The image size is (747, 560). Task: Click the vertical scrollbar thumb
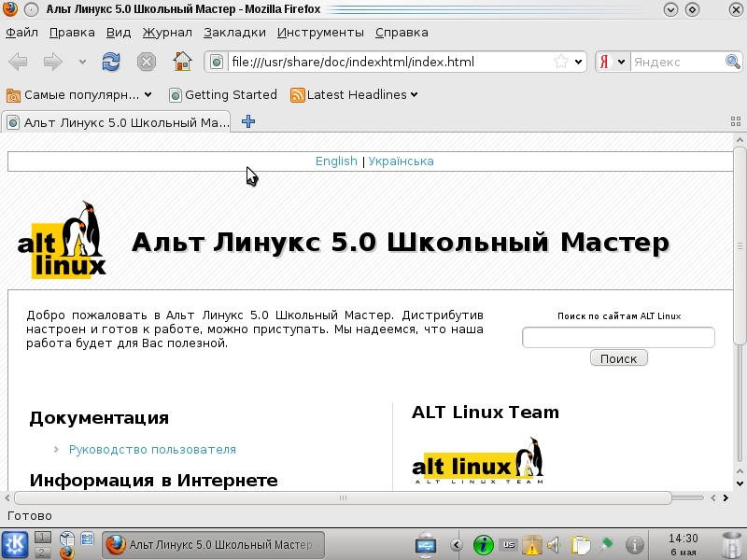coord(740,245)
